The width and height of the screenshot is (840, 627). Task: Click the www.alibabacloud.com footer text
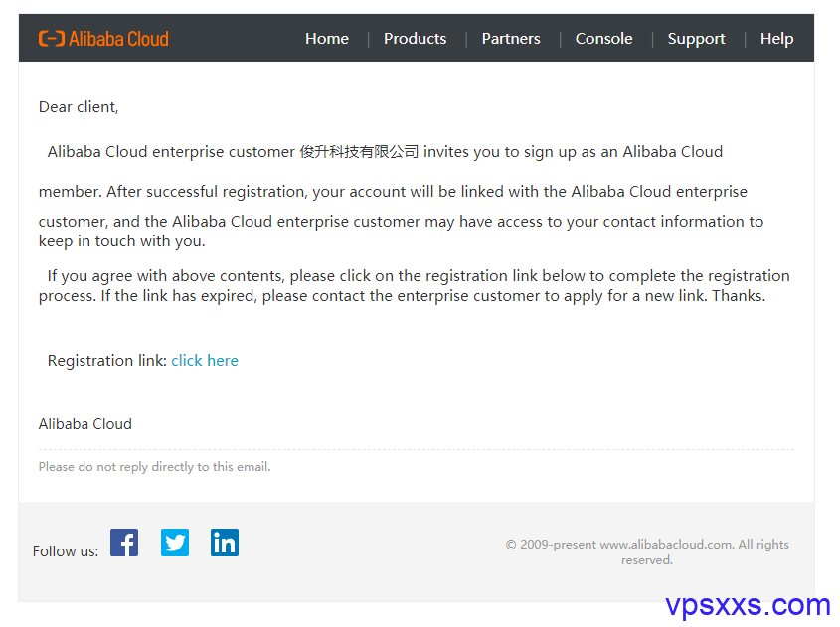coord(667,545)
